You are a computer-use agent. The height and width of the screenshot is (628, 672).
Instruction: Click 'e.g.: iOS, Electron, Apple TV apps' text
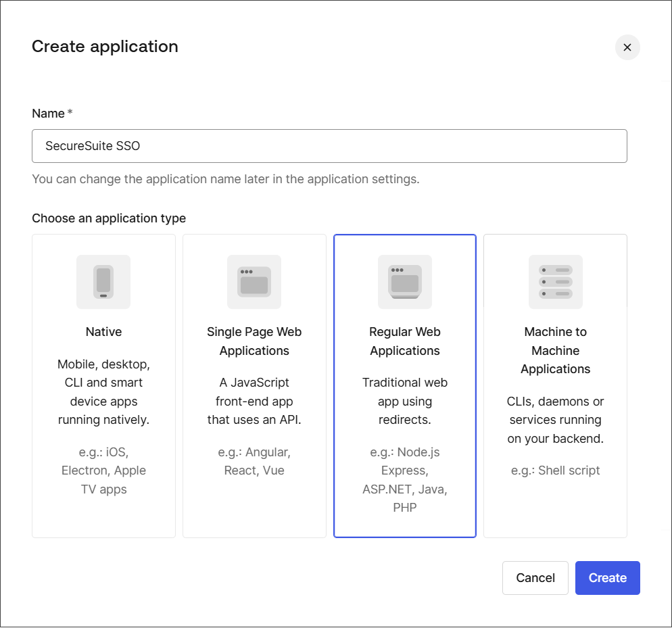click(x=103, y=470)
